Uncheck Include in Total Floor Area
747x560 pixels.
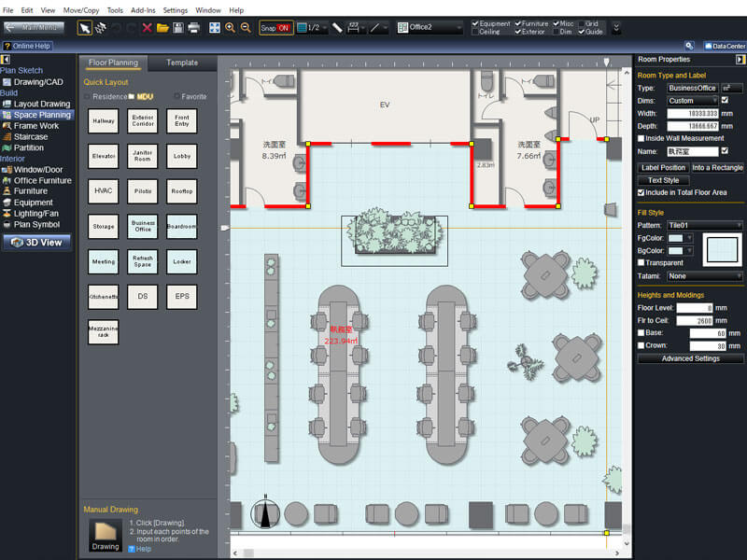(641, 192)
